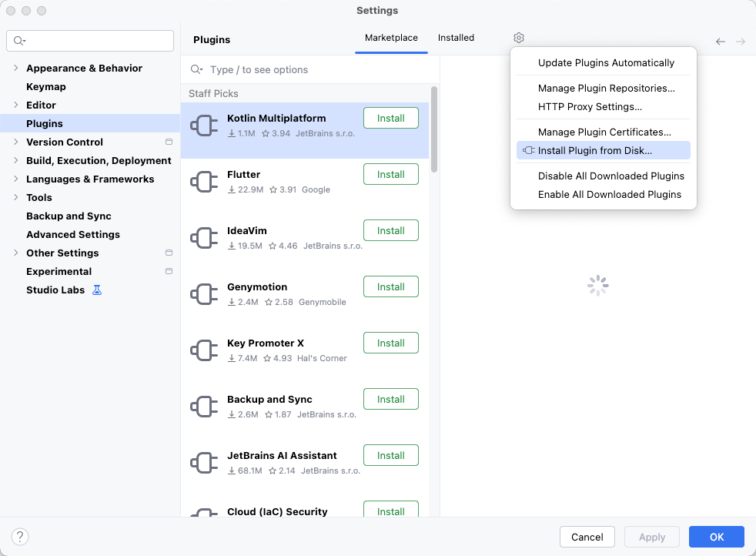Viewport: 756px width, 556px height.
Task: Click the settings search magnifier icon
Action: point(19,41)
